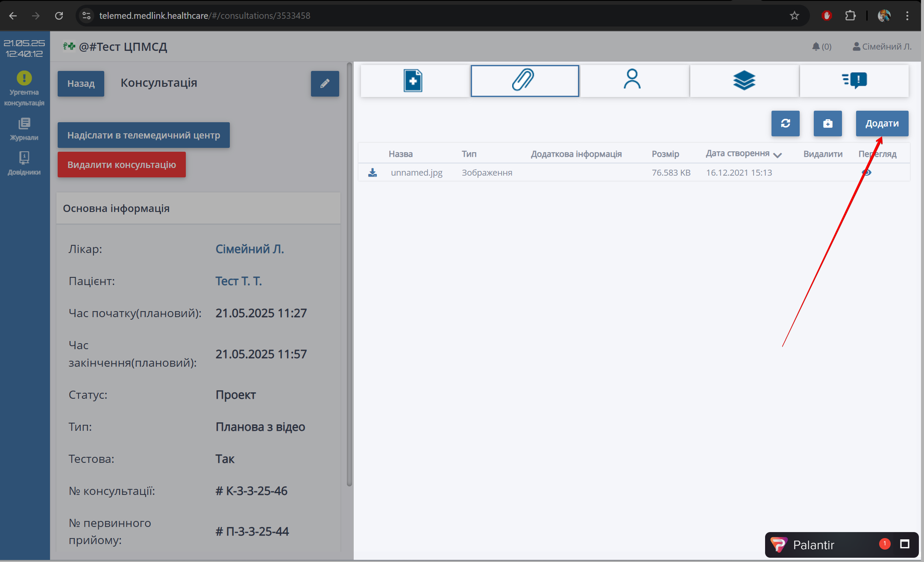Click the red Видалити консультацію button
The image size is (924, 562).
pyautogui.click(x=122, y=165)
